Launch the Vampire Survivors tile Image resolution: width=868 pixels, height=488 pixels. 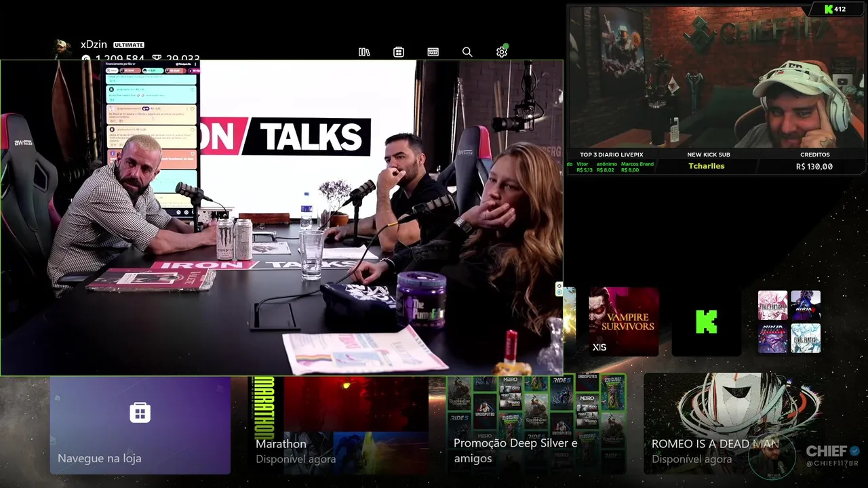point(624,321)
